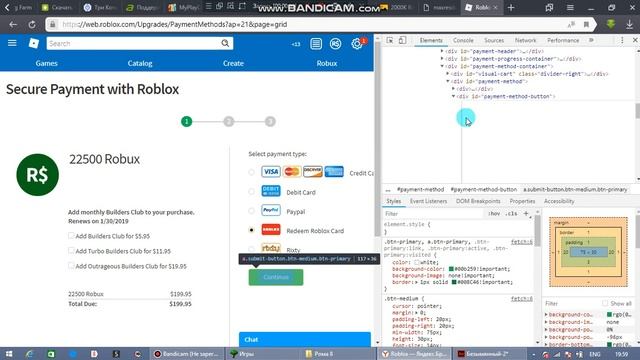Click the browser back arrow
The image size is (640, 360).
(13, 24)
